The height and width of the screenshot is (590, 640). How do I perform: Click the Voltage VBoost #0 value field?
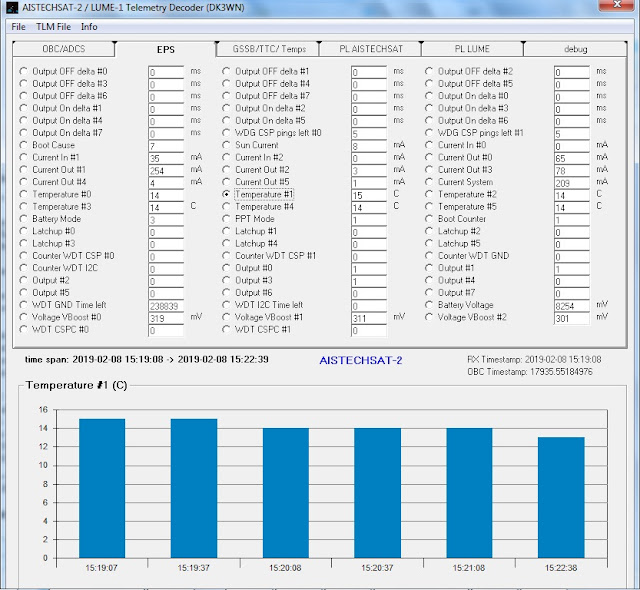(x=166, y=318)
